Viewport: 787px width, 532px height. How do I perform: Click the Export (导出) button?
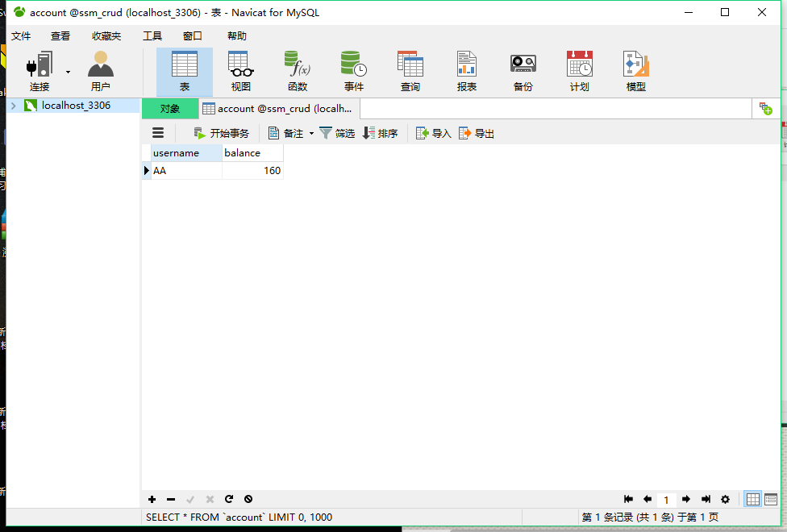[476, 133]
